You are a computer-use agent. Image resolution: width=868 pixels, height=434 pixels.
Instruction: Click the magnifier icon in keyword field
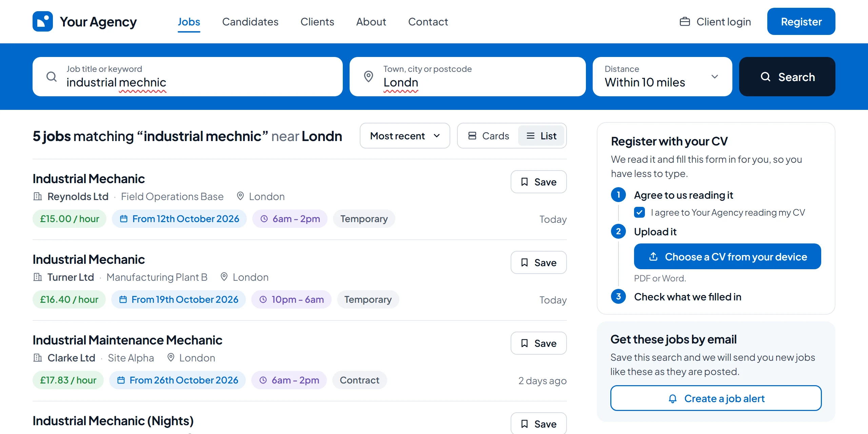point(52,77)
